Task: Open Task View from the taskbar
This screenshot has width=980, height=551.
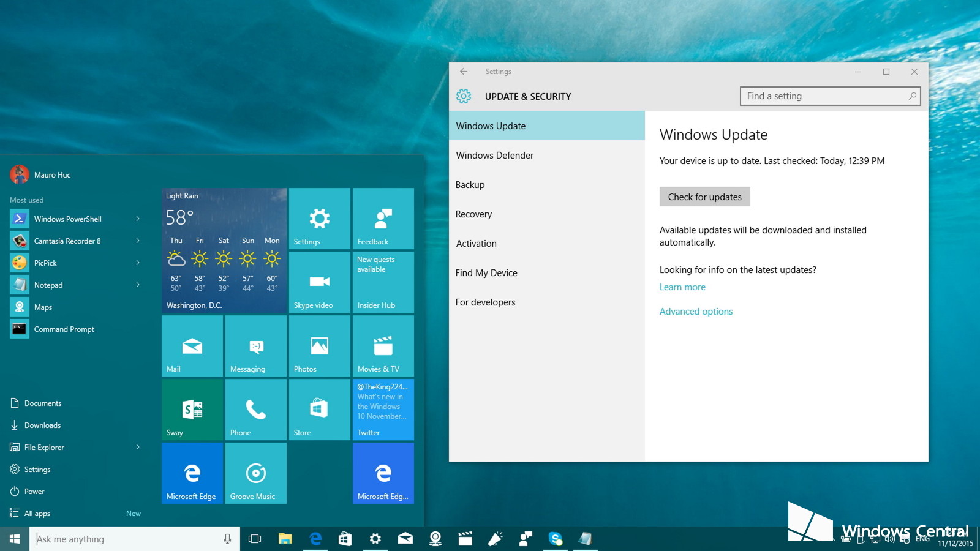Action: click(x=255, y=539)
